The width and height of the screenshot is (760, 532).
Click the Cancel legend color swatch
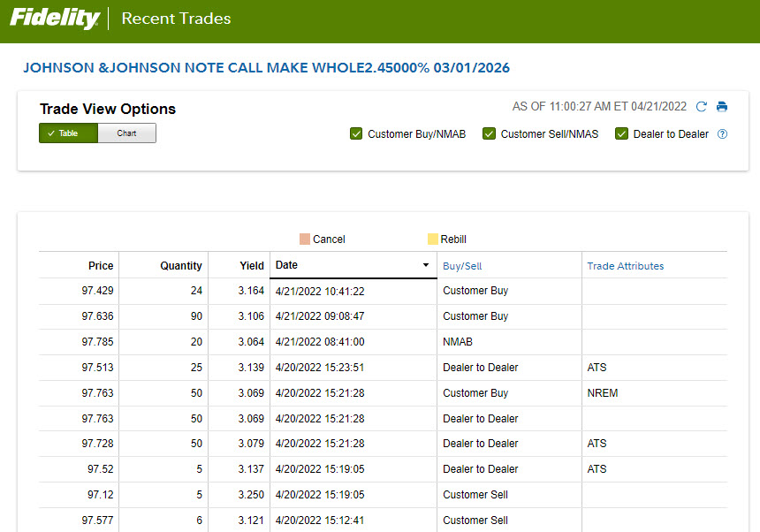point(305,239)
